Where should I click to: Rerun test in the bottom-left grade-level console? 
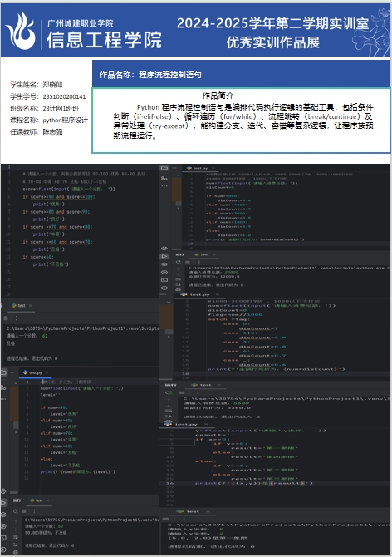(16, 511)
